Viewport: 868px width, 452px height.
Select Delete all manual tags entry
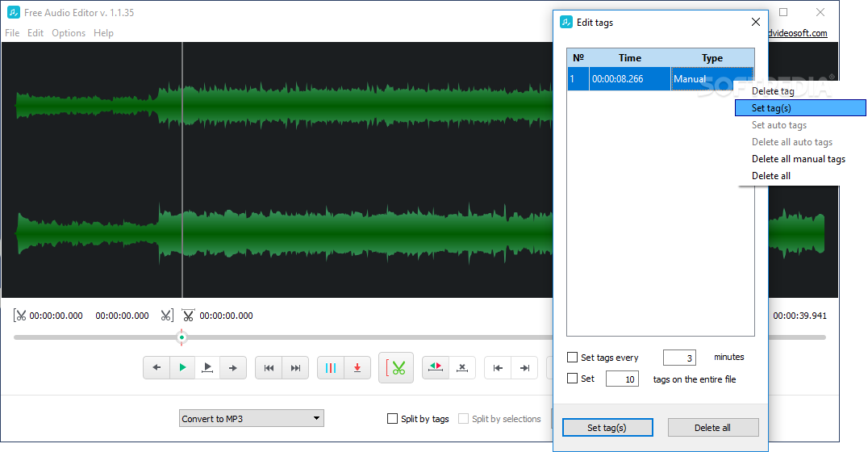801,159
